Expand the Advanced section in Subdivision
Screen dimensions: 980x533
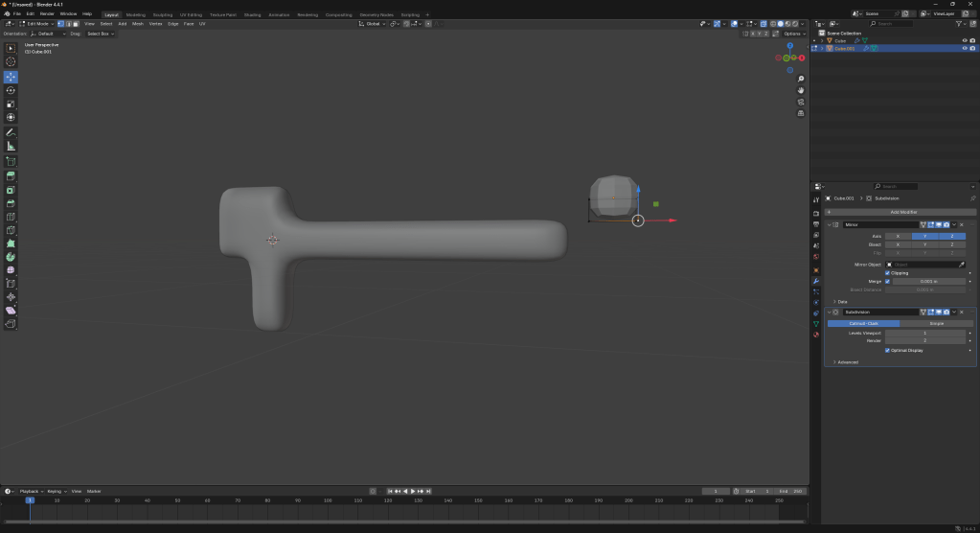click(847, 362)
